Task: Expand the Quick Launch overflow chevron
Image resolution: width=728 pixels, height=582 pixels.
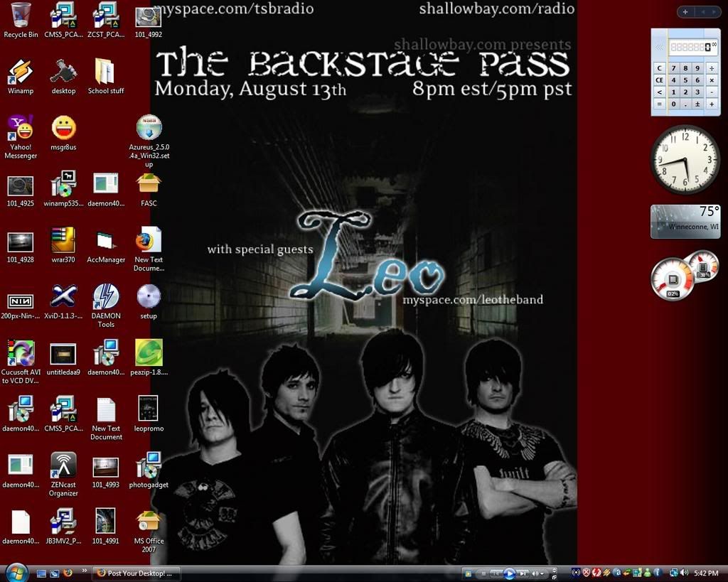Action: [x=85, y=571]
